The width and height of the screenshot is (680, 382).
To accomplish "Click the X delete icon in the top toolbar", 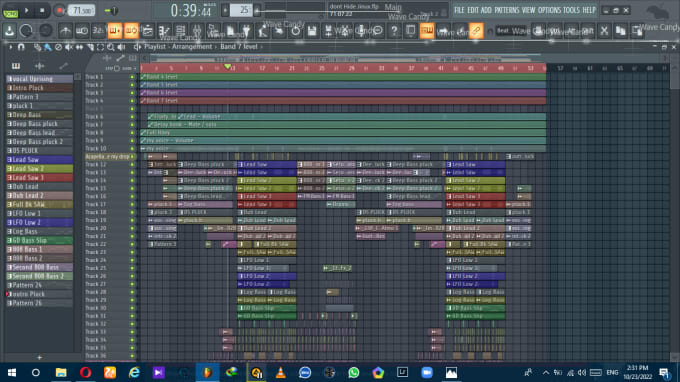I will (604, 31).
